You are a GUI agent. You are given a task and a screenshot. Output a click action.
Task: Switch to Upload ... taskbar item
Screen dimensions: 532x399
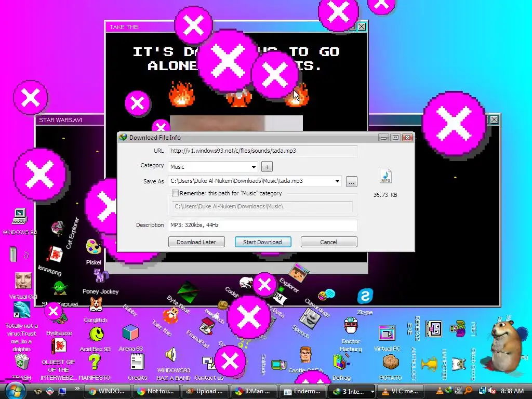tap(205, 391)
